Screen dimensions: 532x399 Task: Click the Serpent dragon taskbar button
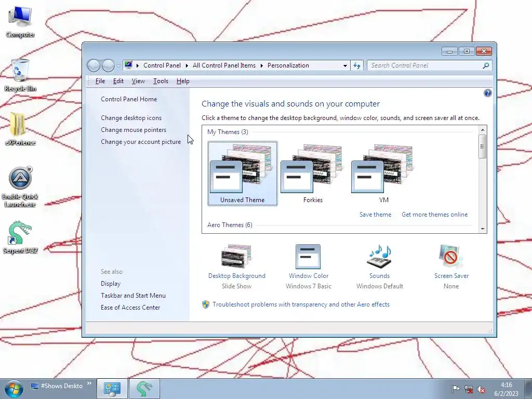(144, 389)
